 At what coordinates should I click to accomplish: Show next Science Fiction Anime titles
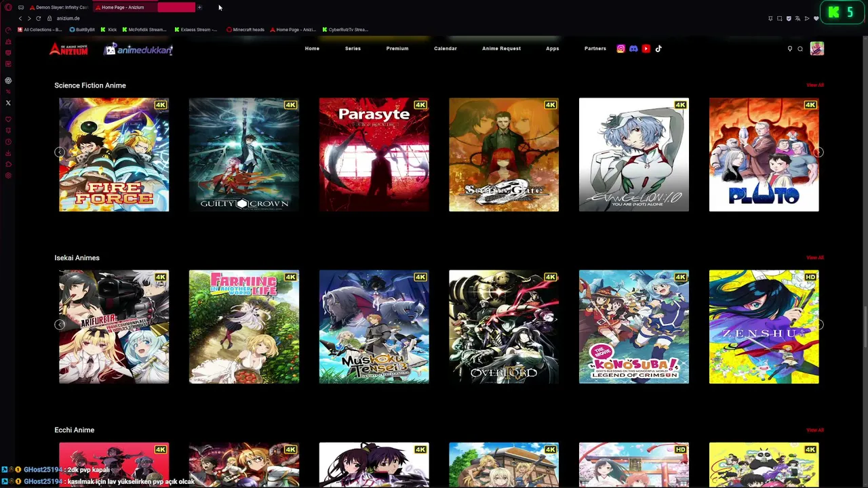click(x=818, y=152)
